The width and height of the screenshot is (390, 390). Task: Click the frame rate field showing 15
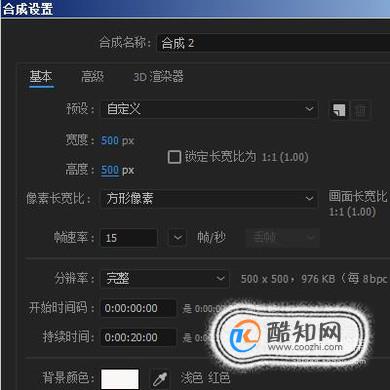(129, 238)
